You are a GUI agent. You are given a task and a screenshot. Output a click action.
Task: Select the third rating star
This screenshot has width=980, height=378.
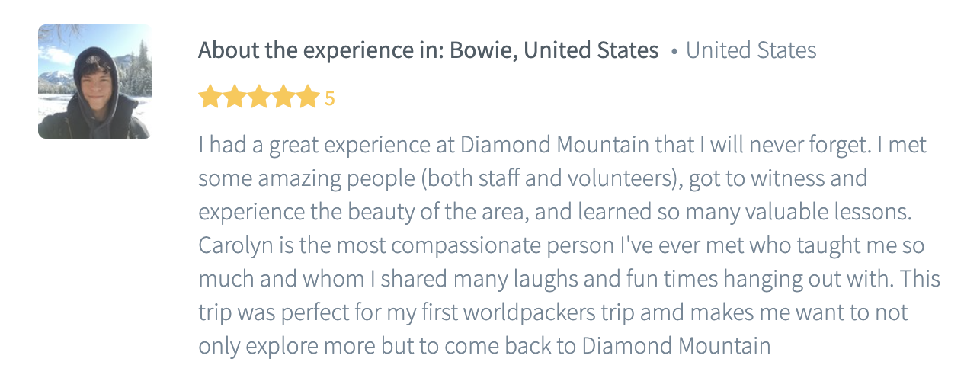258,98
